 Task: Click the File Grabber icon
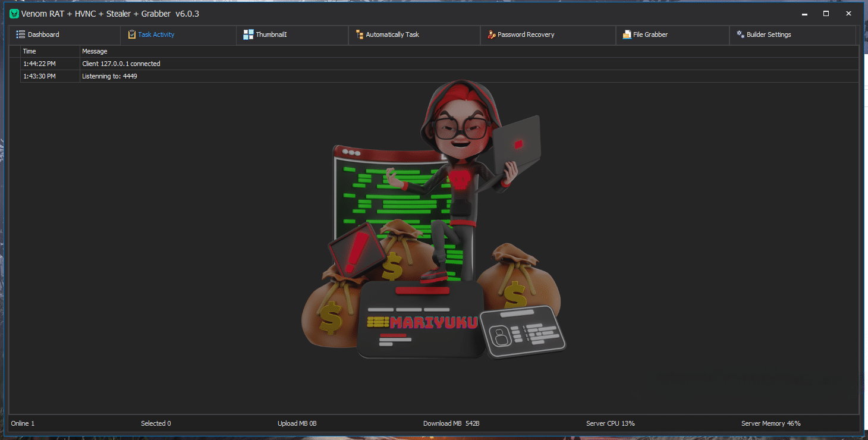[627, 34]
